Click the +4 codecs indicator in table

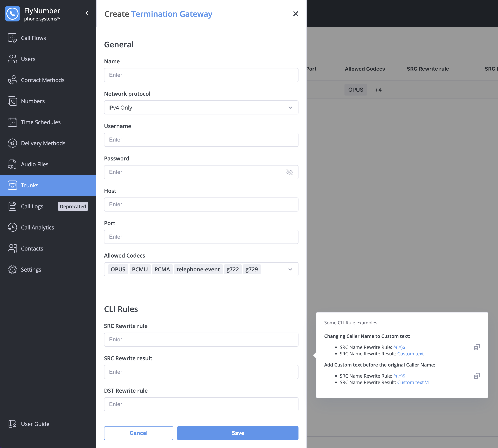pos(378,90)
